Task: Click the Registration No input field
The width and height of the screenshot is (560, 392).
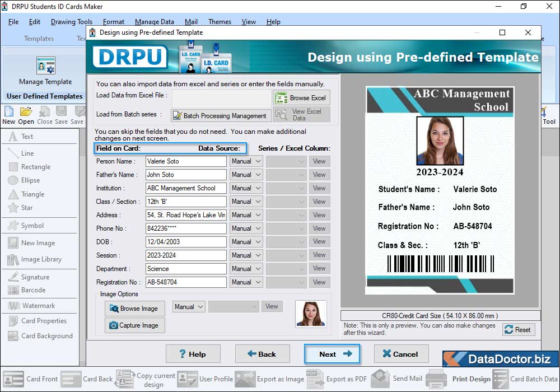Action: (x=186, y=282)
